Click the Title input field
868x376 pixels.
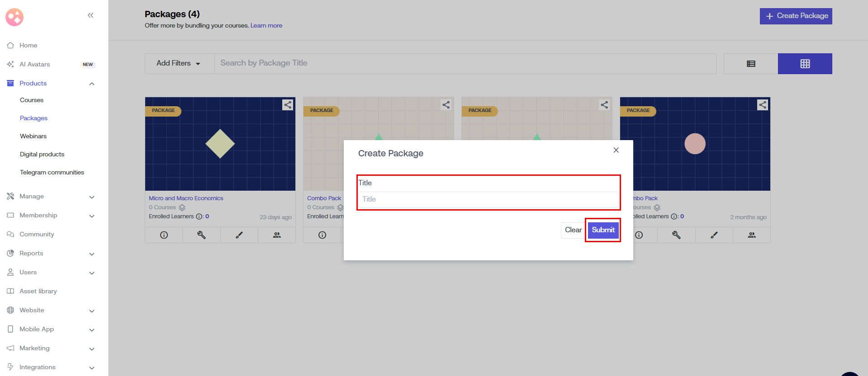point(488,199)
